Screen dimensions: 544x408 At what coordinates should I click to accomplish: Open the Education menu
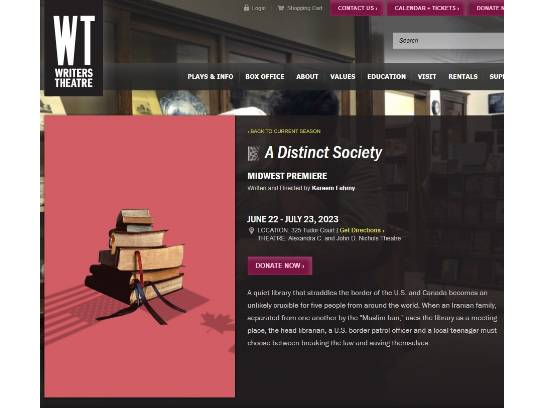point(386,77)
